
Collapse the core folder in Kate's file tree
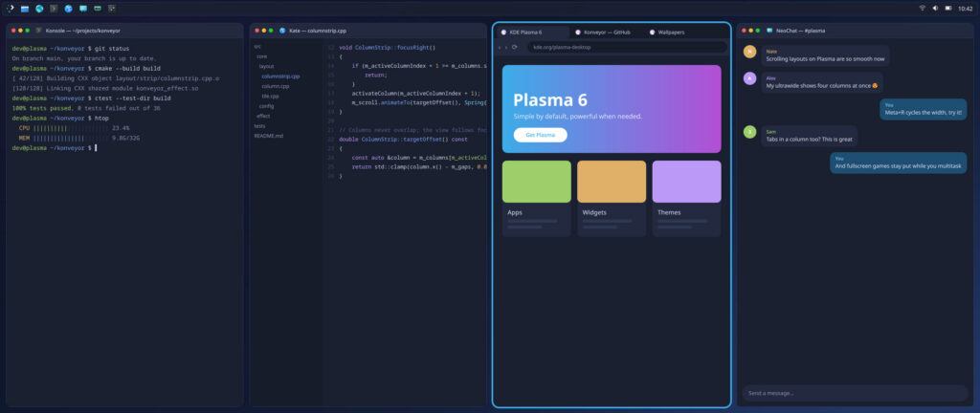[x=262, y=56]
